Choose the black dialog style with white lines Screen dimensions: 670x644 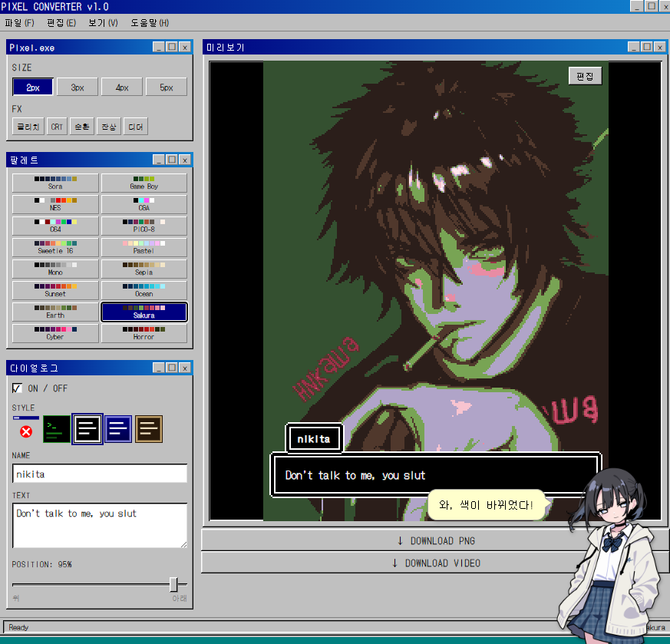(87, 428)
